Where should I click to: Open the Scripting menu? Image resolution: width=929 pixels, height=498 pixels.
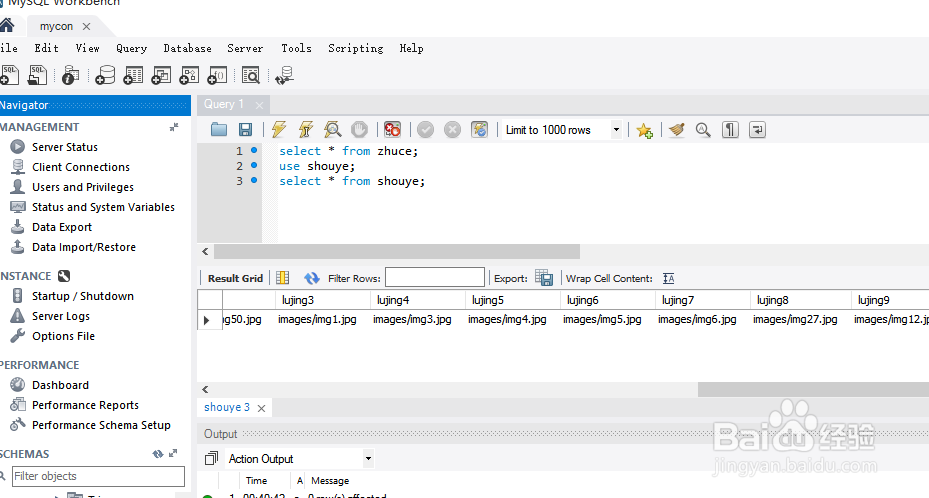tap(355, 49)
